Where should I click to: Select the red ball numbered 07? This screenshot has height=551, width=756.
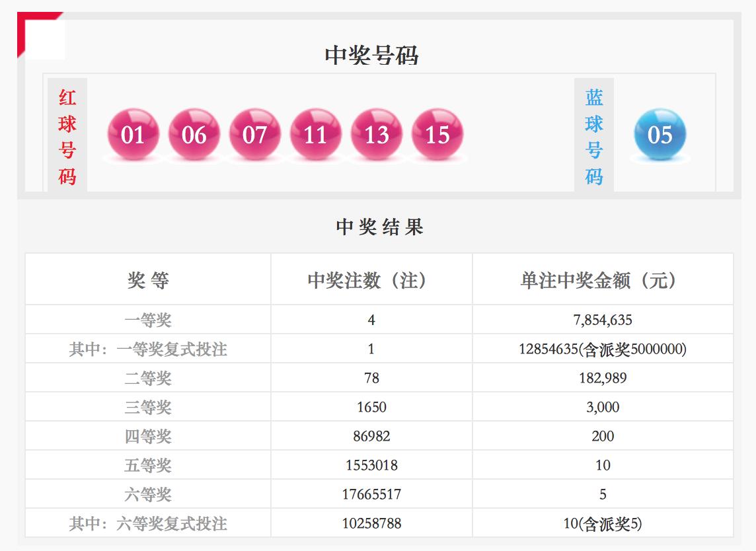255,133
